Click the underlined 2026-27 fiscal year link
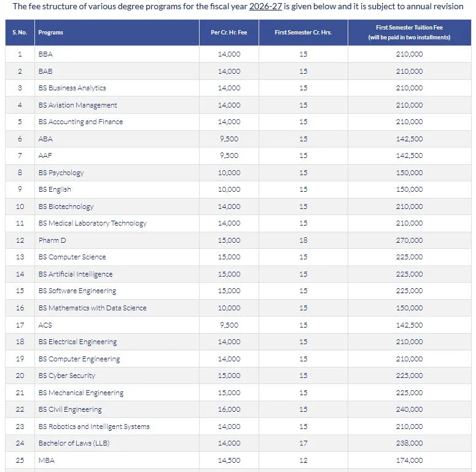 click(x=265, y=6)
